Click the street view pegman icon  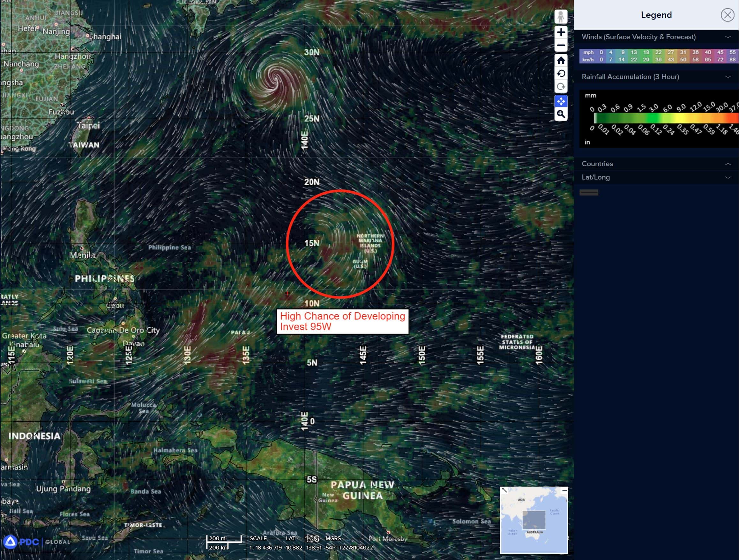point(561,17)
